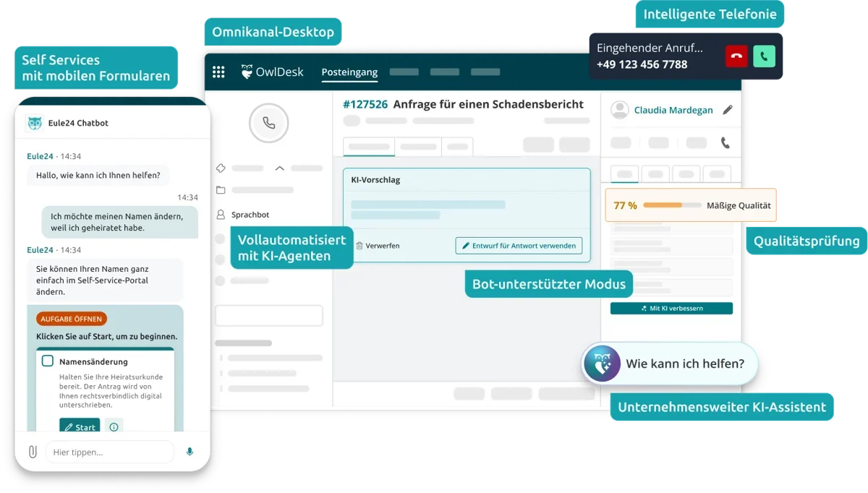
Task: Click the 'Eingehender Anruf...' text
Action: point(650,48)
